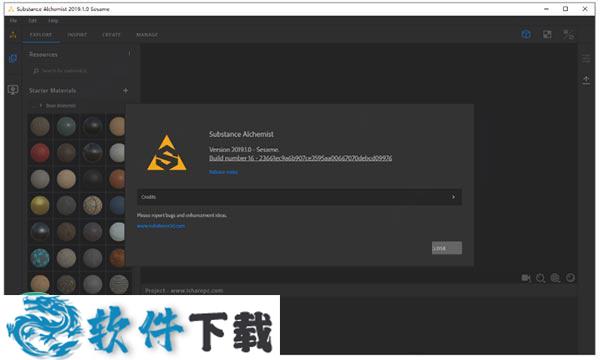Click the monitor icon in left sidebar
The image size is (600, 360).
[13, 90]
